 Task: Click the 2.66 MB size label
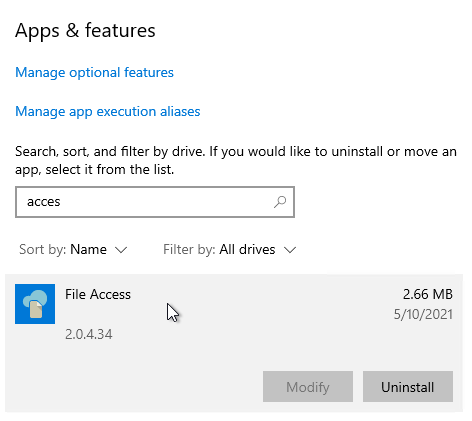(x=428, y=294)
